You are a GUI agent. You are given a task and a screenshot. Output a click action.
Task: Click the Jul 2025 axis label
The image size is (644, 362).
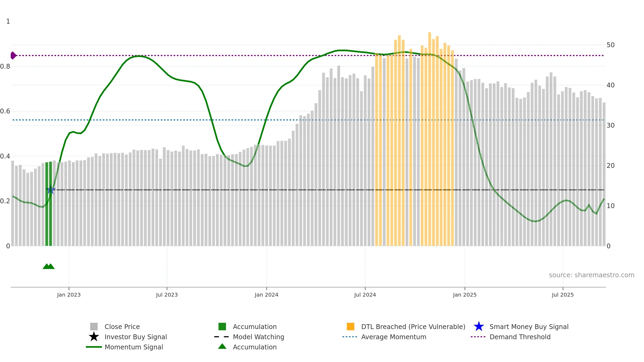pyautogui.click(x=563, y=295)
